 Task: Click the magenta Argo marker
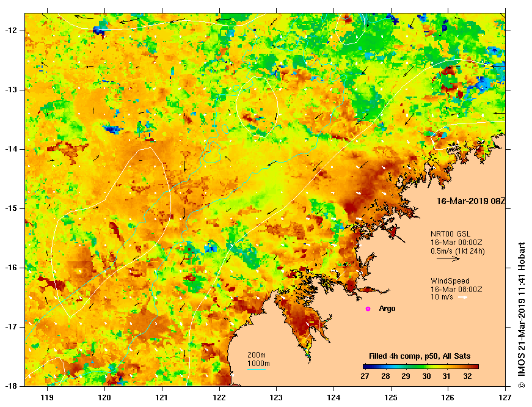pyautogui.click(x=368, y=309)
